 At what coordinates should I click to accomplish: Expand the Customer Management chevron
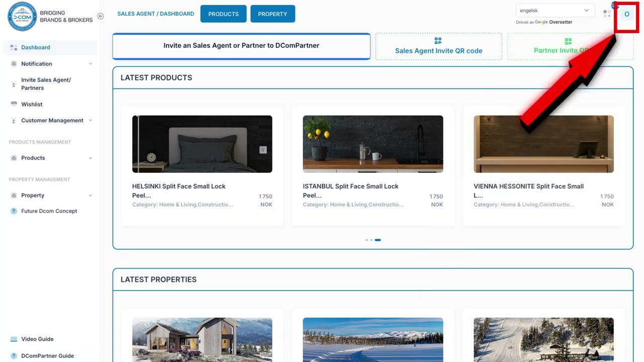tap(91, 121)
